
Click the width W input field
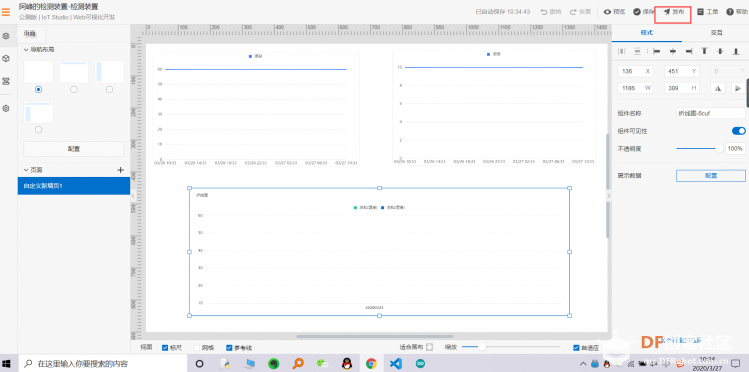point(634,88)
